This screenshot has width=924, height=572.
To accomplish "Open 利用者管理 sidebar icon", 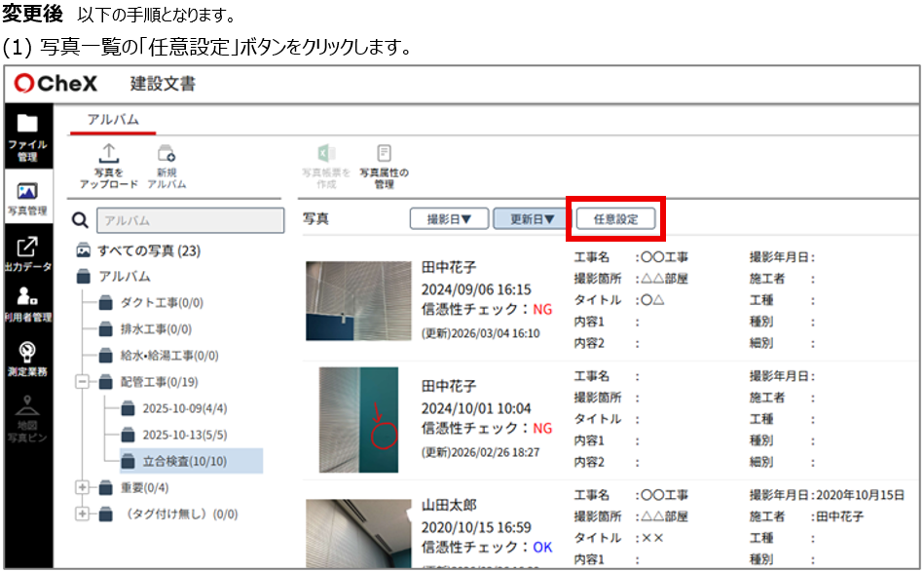I will tap(27, 306).
